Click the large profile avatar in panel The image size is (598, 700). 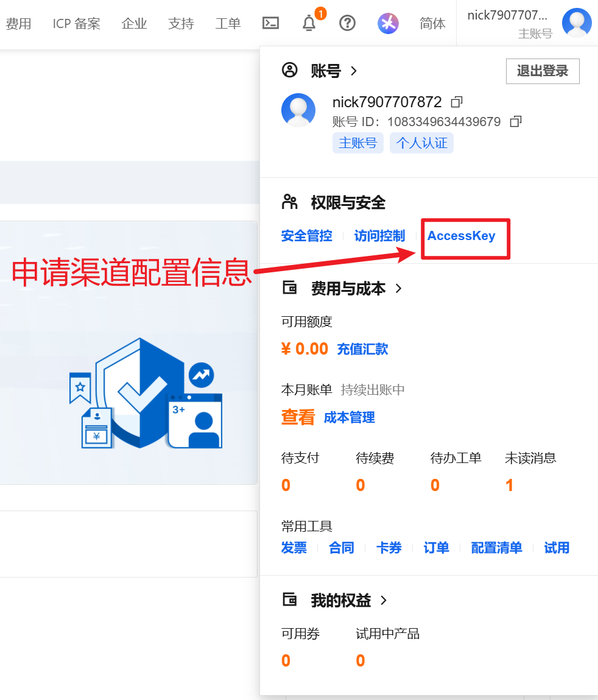[x=298, y=110]
